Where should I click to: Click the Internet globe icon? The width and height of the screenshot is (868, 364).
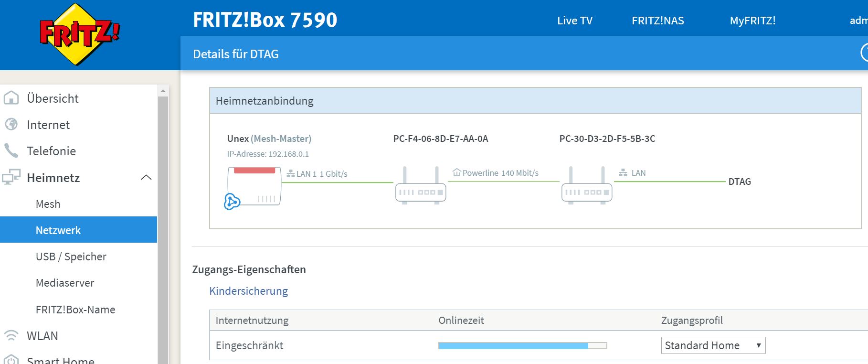tap(11, 124)
